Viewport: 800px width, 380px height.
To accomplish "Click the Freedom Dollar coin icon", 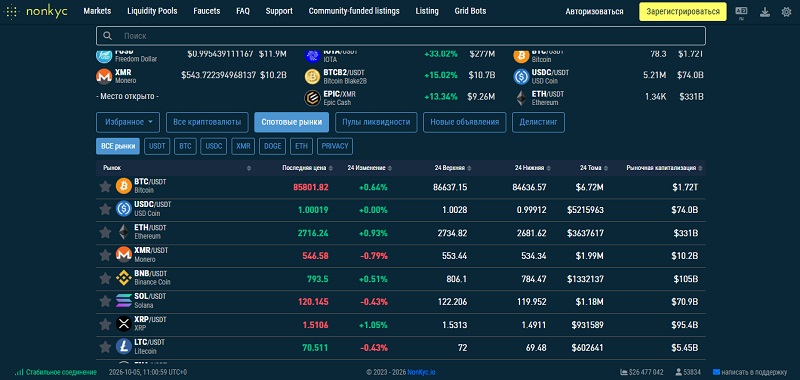I will click(104, 56).
